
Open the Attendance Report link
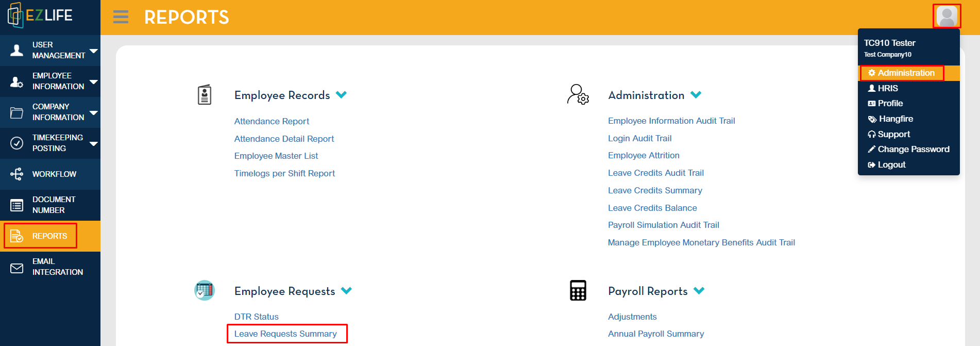[272, 121]
